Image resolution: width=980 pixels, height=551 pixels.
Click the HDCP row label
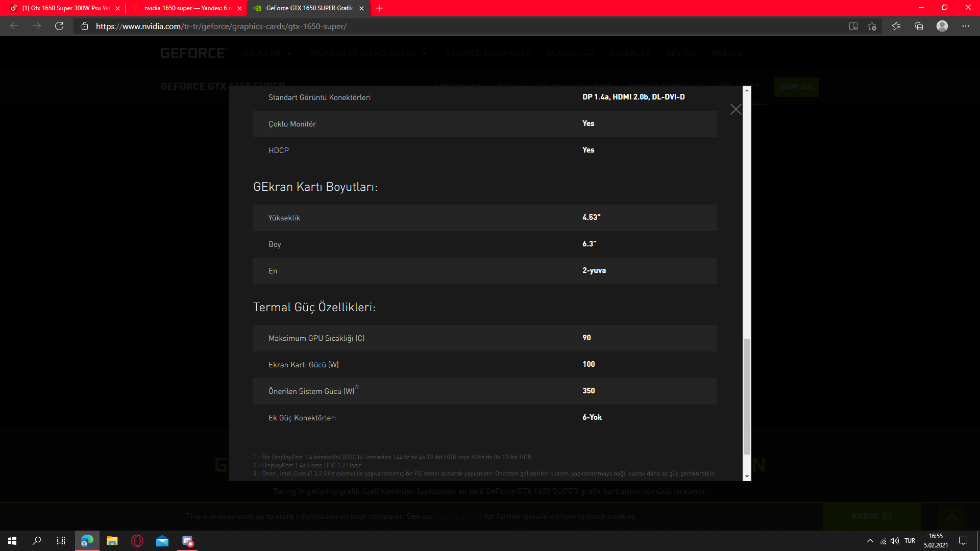(x=279, y=151)
